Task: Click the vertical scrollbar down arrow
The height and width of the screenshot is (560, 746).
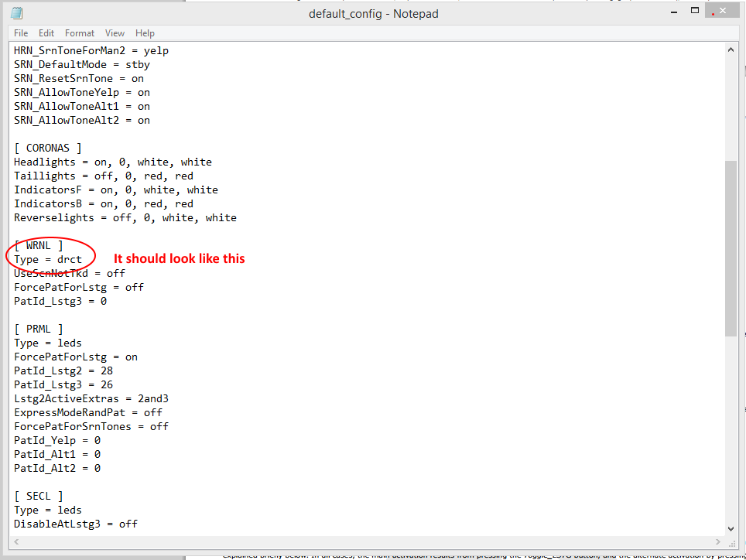Action: click(731, 528)
